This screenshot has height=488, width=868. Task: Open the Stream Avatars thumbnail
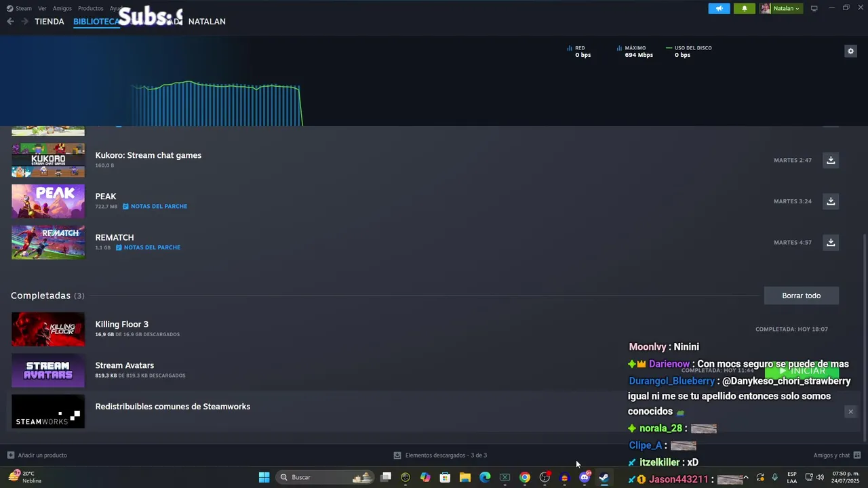point(48,370)
